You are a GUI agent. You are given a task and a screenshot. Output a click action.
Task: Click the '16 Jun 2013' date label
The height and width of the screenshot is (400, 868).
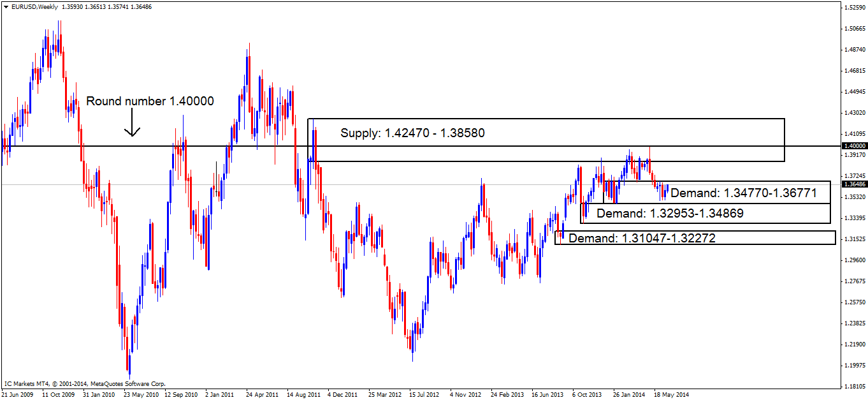click(548, 394)
